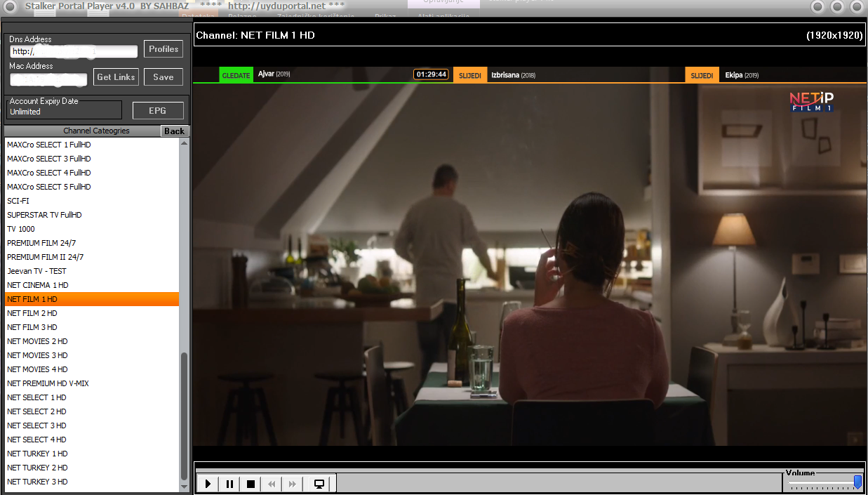Adjust the Volume slider handle

[x=857, y=482]
